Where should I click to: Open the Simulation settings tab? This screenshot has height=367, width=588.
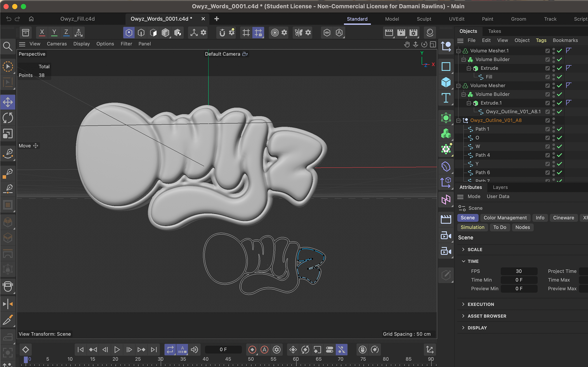pyautogui.click(x=472, y=227)
